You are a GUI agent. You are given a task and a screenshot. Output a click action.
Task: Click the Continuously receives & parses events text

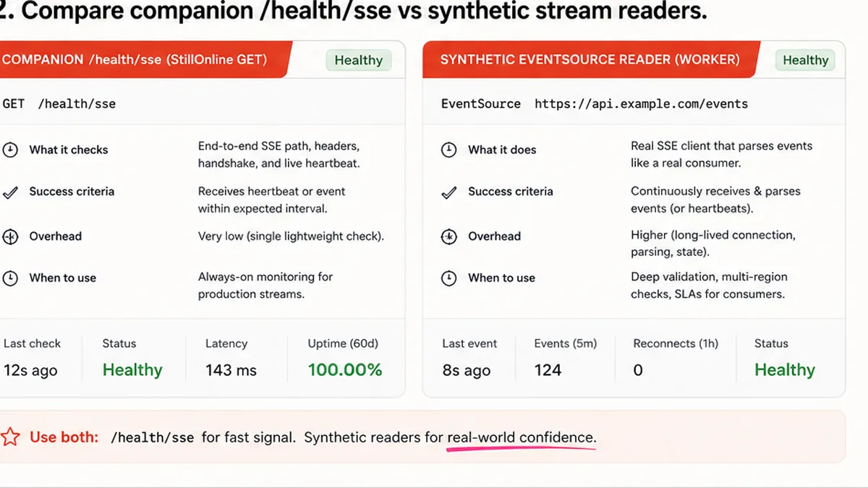(x=716, y=200)
